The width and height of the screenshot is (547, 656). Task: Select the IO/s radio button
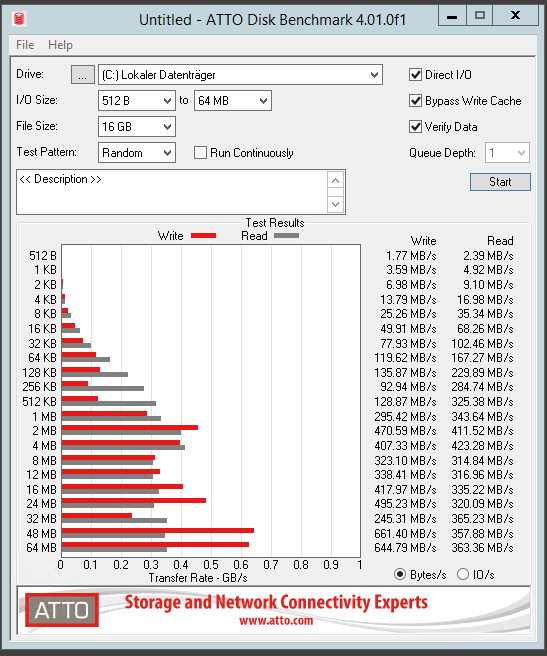tap(462, 574)
